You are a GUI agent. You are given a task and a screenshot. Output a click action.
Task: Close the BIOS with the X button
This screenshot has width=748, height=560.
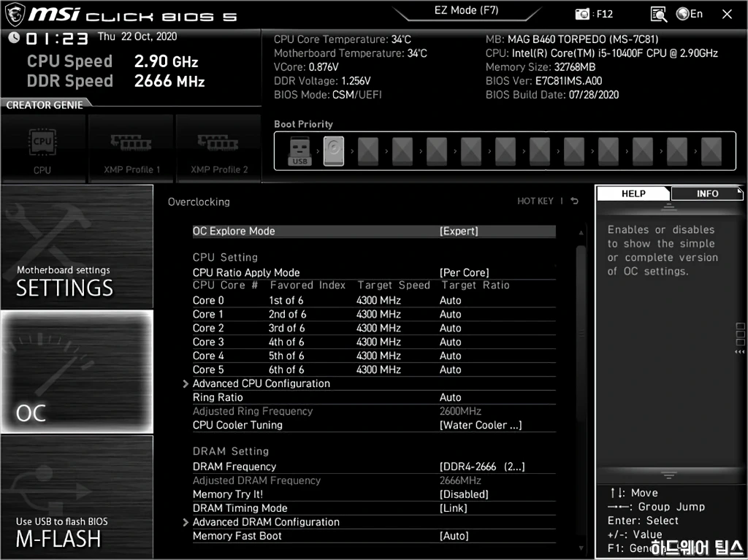[727, 15]
